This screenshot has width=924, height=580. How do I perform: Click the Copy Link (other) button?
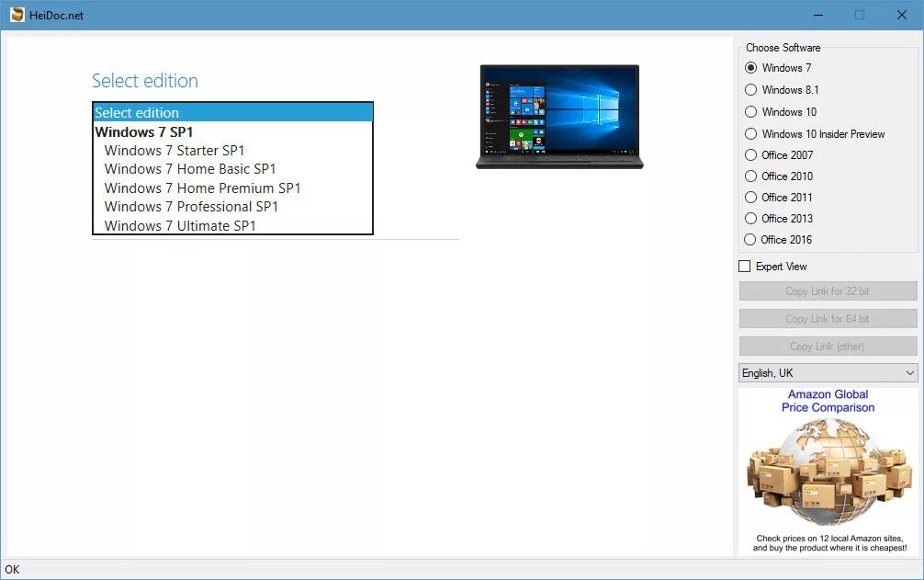point(828,347)
